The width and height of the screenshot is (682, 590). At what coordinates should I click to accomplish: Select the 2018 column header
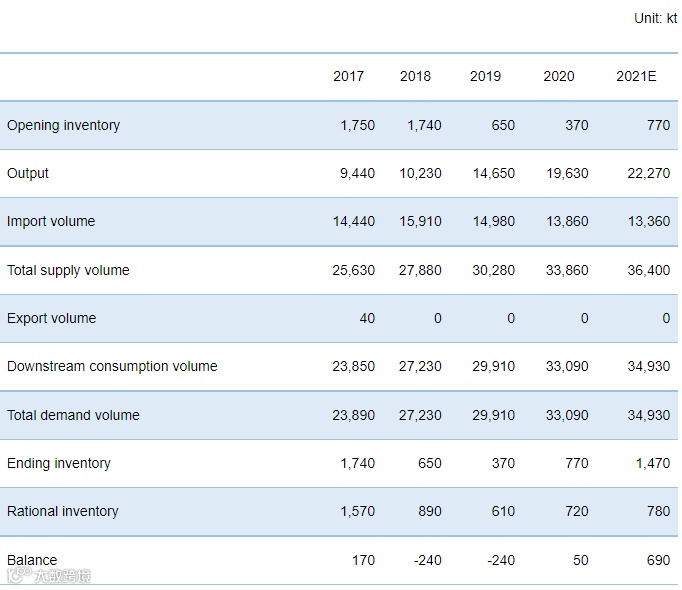pyautogui.click(x=415, y=76)
